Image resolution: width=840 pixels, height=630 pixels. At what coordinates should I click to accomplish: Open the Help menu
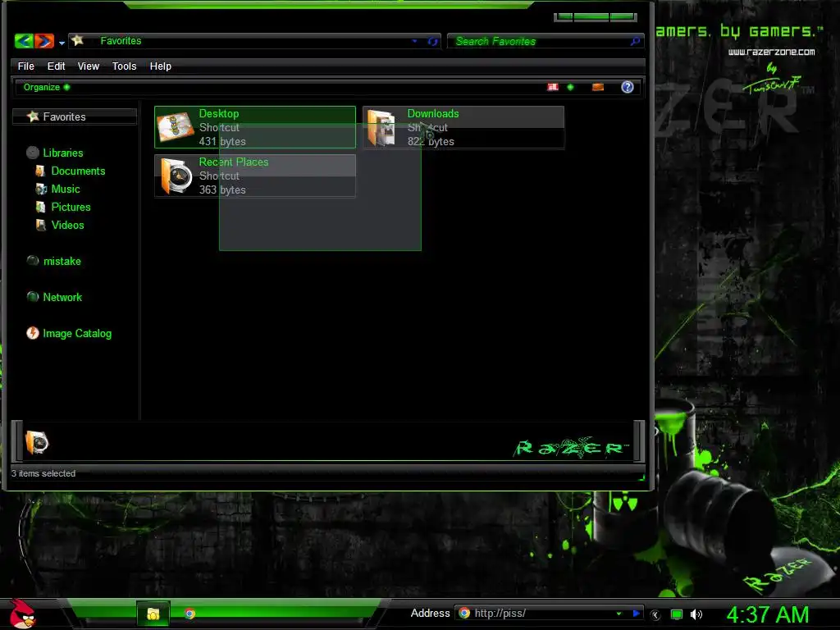pyautogui.click(x=161, y=66)
